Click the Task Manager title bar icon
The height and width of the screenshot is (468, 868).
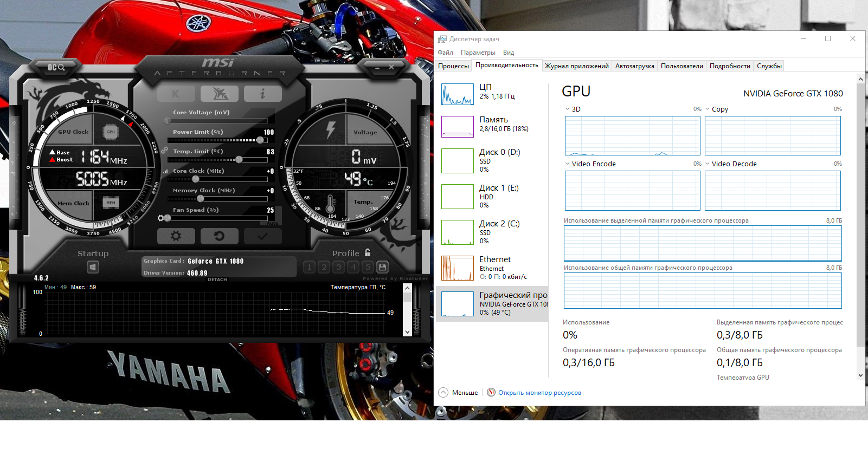(x=442, y=39)
